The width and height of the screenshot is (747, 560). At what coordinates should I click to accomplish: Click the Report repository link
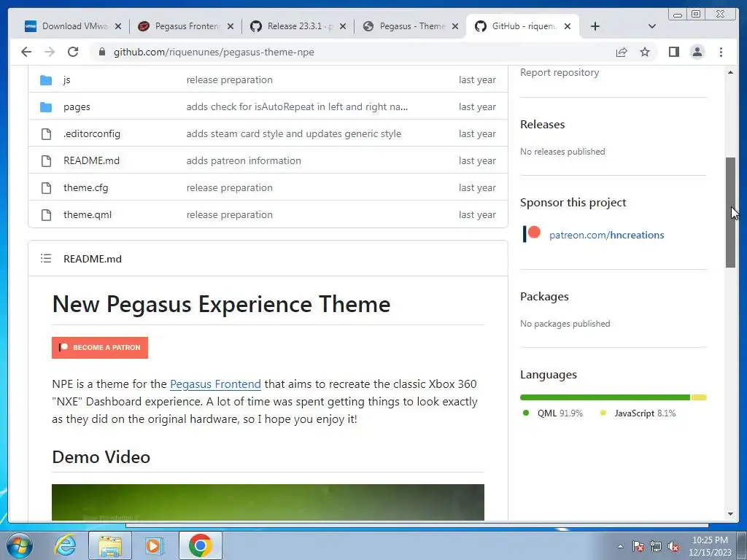[x=560, y=72]
